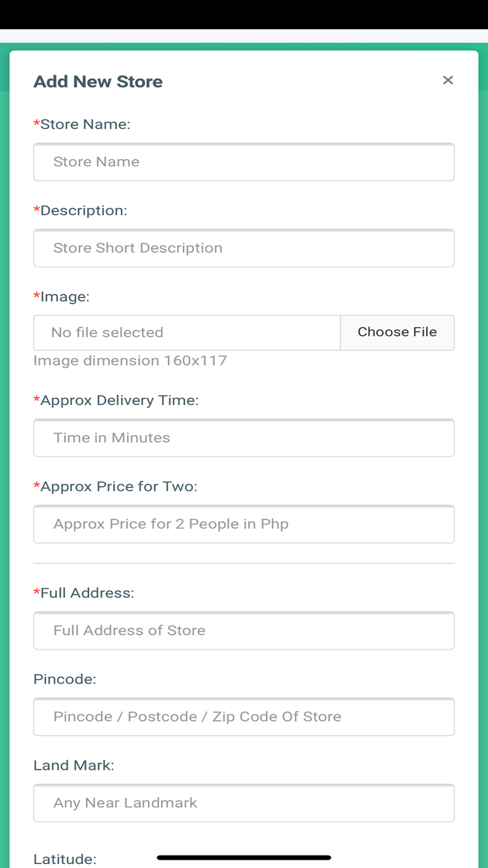Click the 'Add New Store' heading
Viewport: 488px width, 868px height.
tap(98, 82)
